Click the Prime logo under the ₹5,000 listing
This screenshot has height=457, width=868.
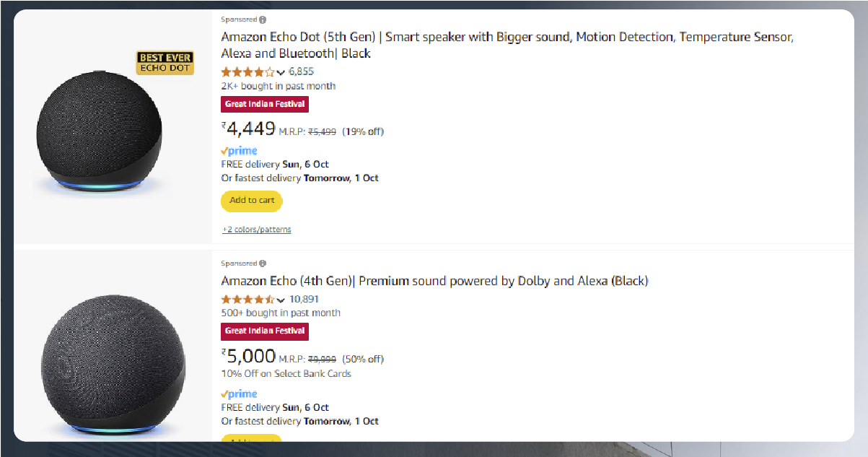(x=239, y=394)
